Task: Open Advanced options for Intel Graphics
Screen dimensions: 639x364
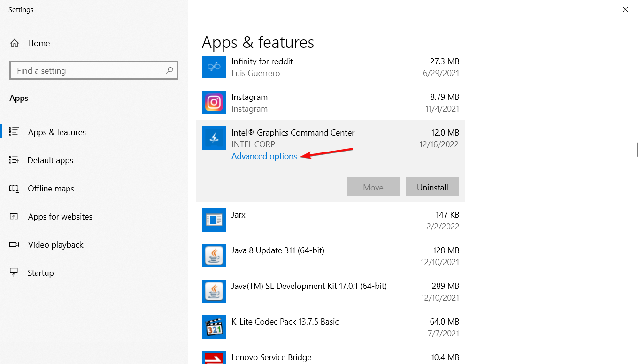Action: tap(264, 156)
